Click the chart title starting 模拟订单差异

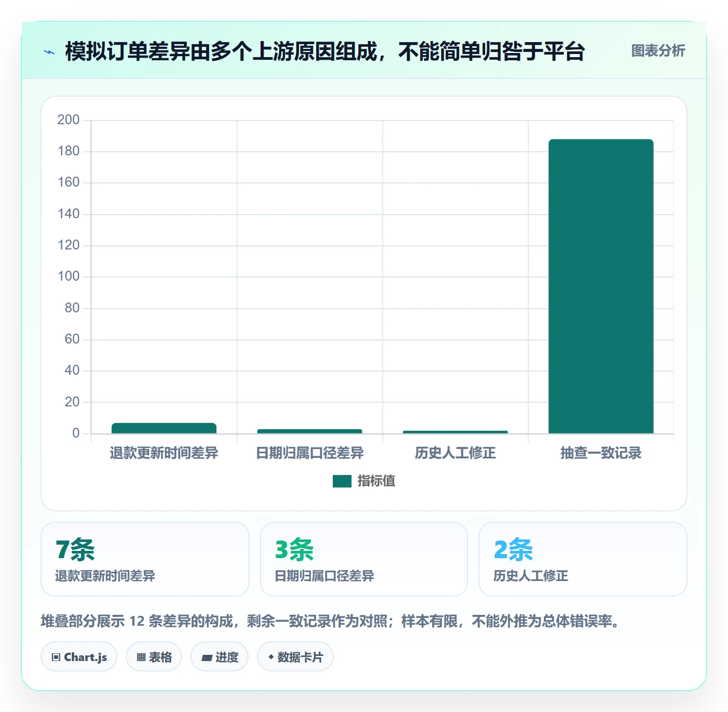[325, 51]
